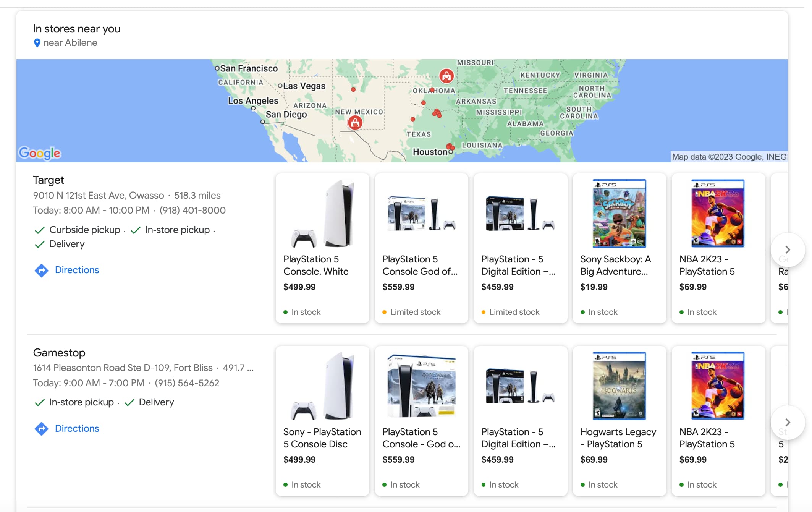Open Target PlayStation 5 Digital Edition $459.99 card
The image size is (812, 512).
tap(520, 248)
